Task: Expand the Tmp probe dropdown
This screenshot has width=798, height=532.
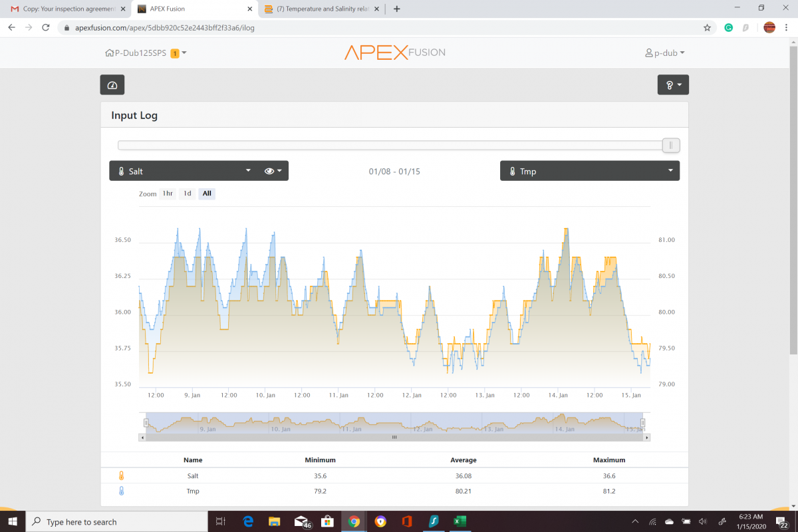Action: point(590,171)
